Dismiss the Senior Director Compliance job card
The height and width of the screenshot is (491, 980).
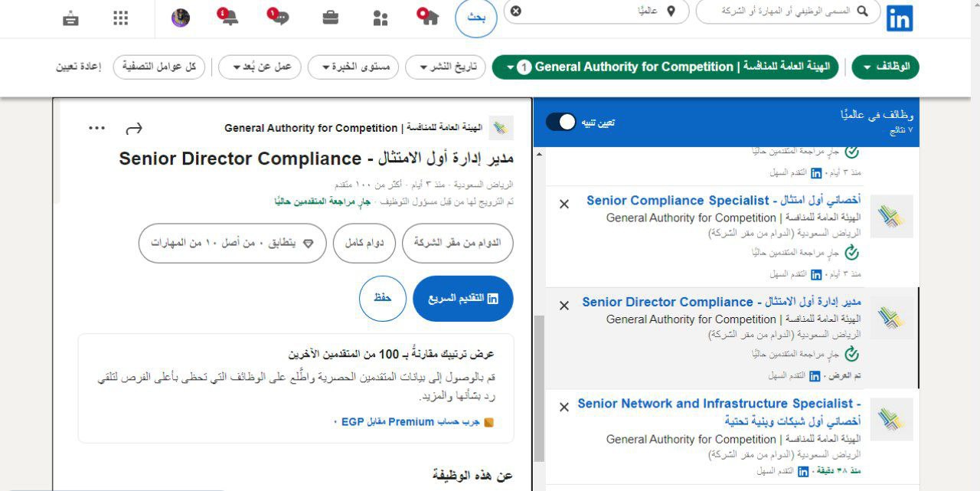click(x=564, y=306)
